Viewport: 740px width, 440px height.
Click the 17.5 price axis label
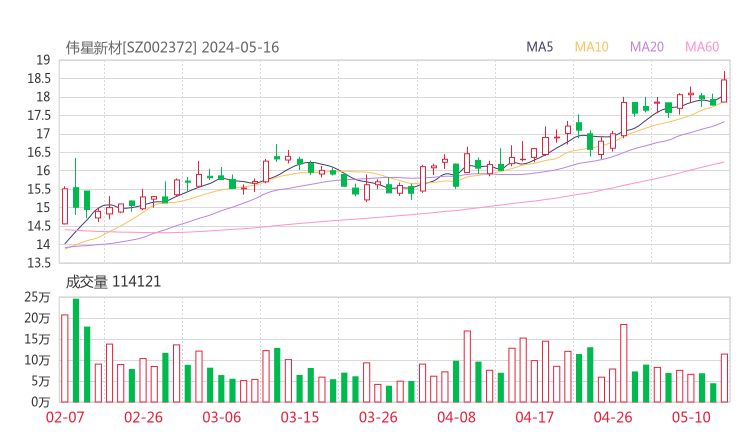point(39,116)
